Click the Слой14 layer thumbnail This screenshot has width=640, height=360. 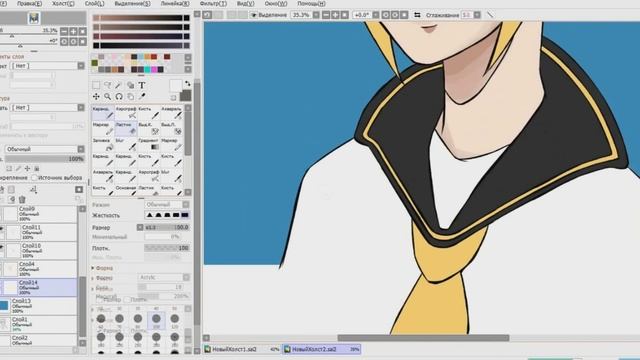(10, 288)
